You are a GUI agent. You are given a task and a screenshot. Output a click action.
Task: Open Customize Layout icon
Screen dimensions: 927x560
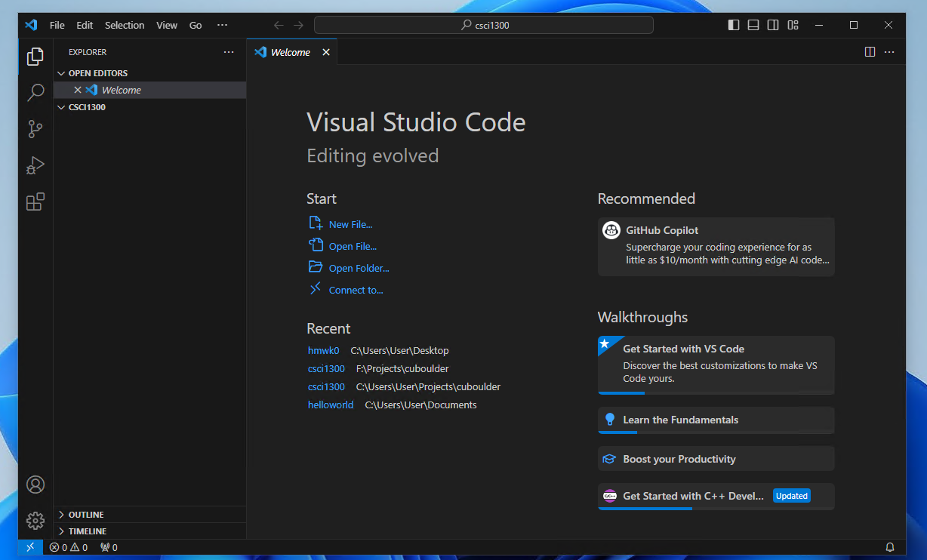click(x=793, y=25)
